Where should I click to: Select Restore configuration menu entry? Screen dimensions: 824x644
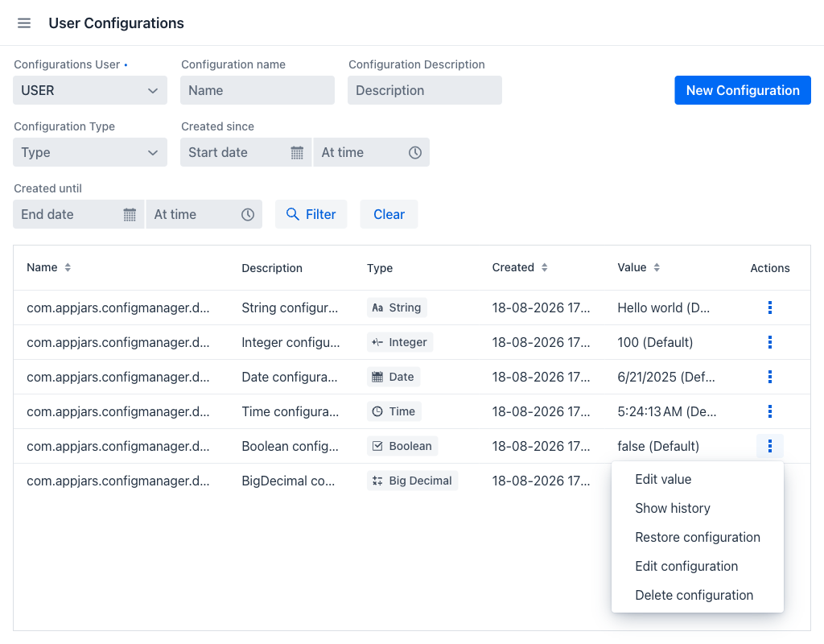click(x=698, y=537)
